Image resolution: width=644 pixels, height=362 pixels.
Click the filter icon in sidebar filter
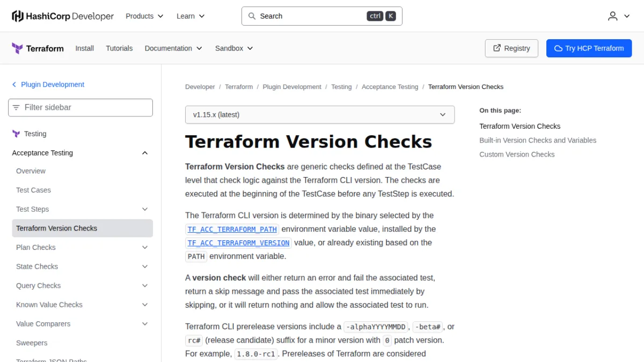coord(16,107)
